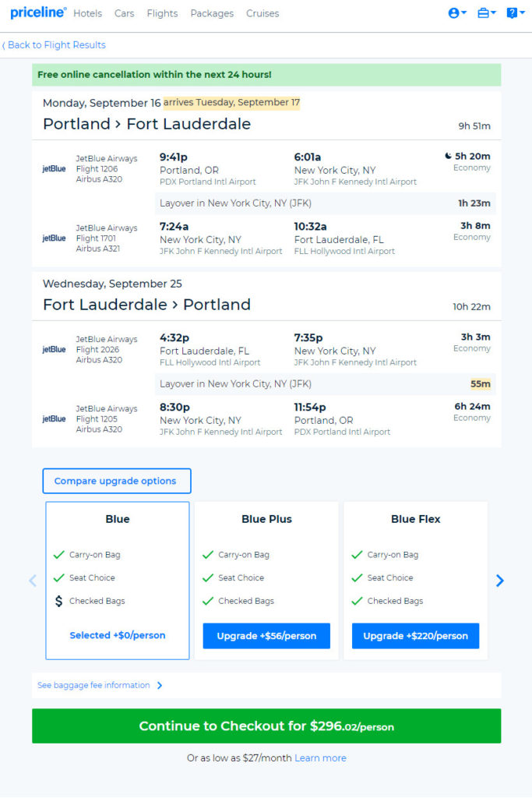Open the Hotels menu item
Viewport: 532px width, 798px height.
pyautogui.click(x=87, y=13)
